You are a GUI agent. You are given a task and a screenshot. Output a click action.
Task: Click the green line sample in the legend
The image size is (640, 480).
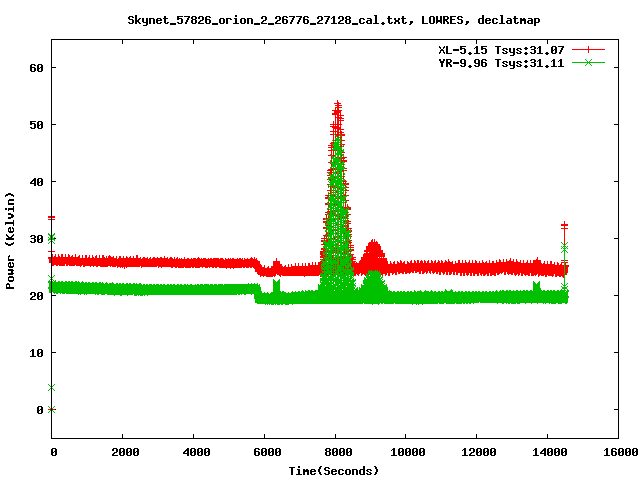pos(588,63)
